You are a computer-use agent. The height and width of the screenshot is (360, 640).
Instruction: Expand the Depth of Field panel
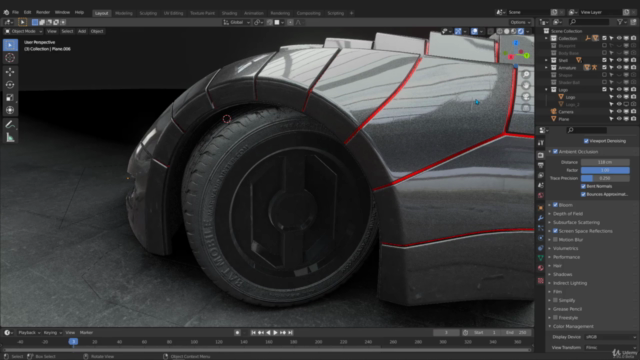click(x=568, y=213)
